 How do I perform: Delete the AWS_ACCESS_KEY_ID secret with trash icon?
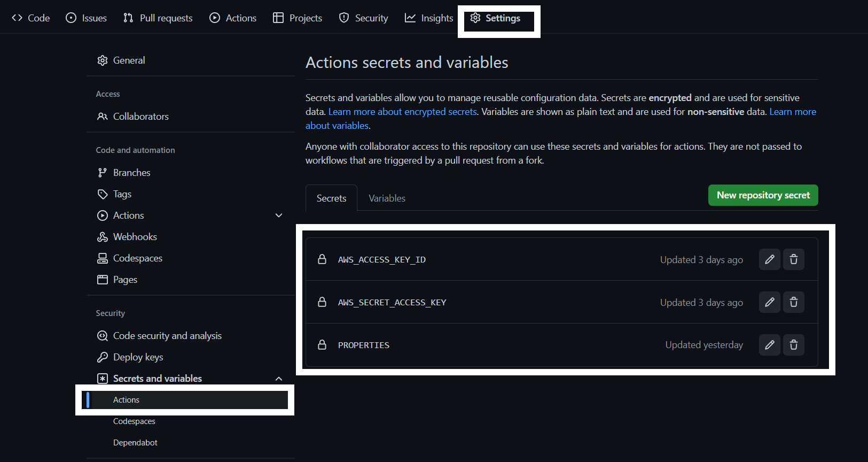(794, 259)
